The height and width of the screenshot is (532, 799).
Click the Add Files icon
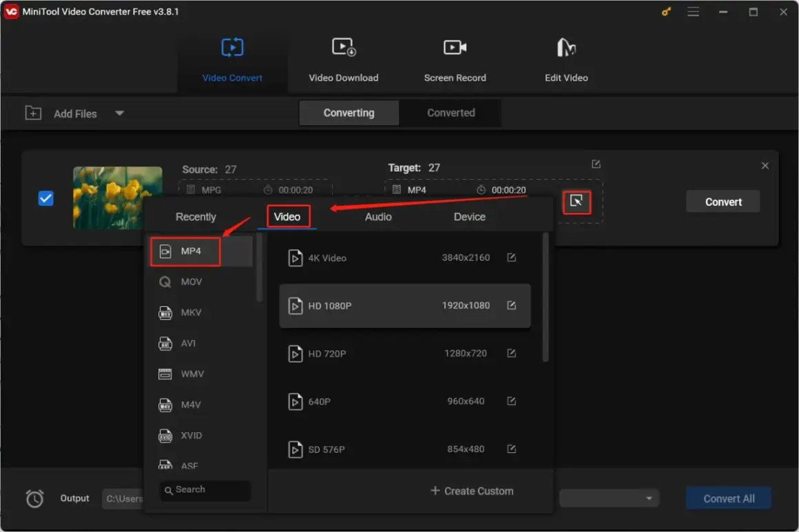[x=33, y=113]
